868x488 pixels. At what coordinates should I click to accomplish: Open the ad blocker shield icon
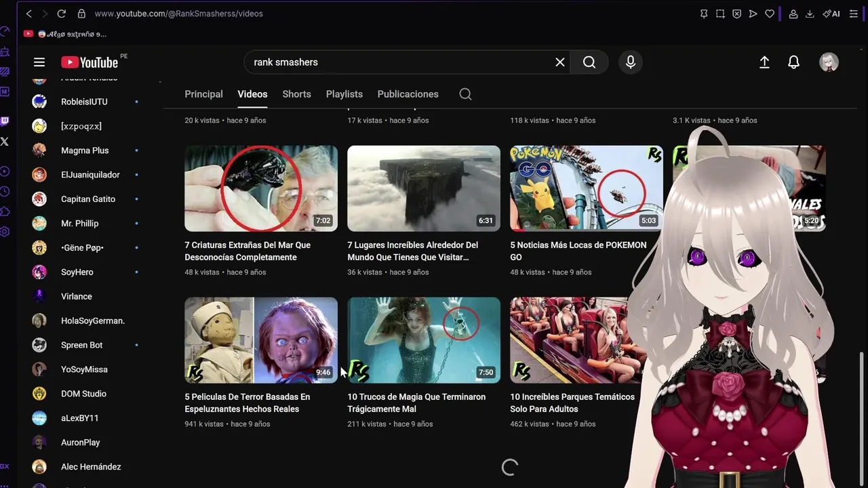point(736,14)
